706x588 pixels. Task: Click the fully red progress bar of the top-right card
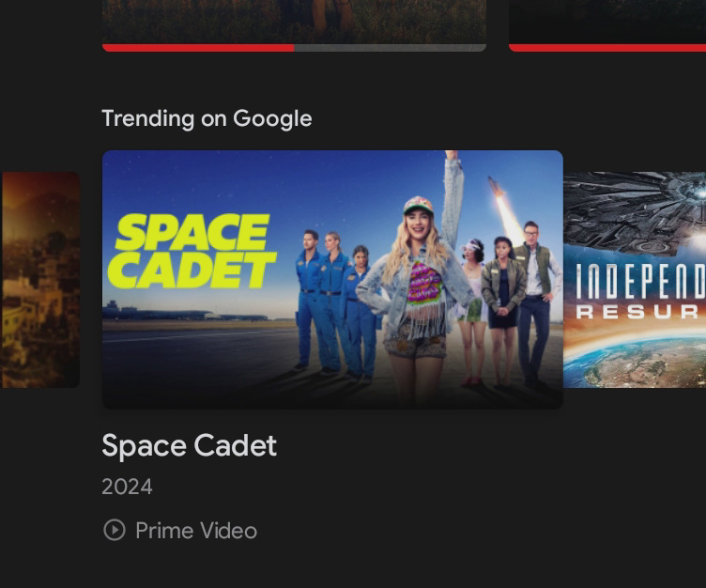click(607, 48)
